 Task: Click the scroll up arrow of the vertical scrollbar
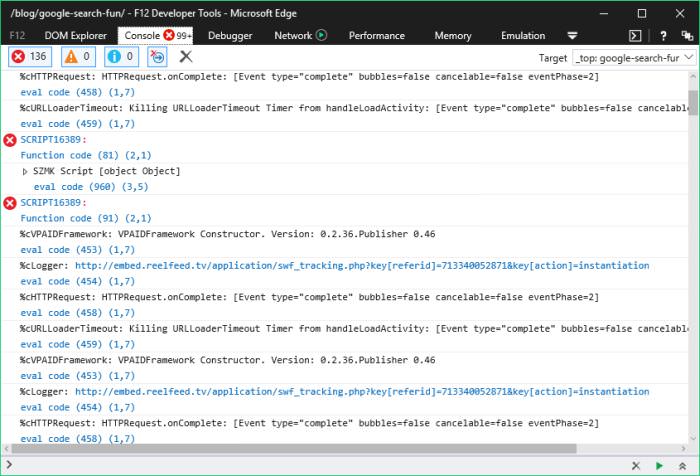692,76
